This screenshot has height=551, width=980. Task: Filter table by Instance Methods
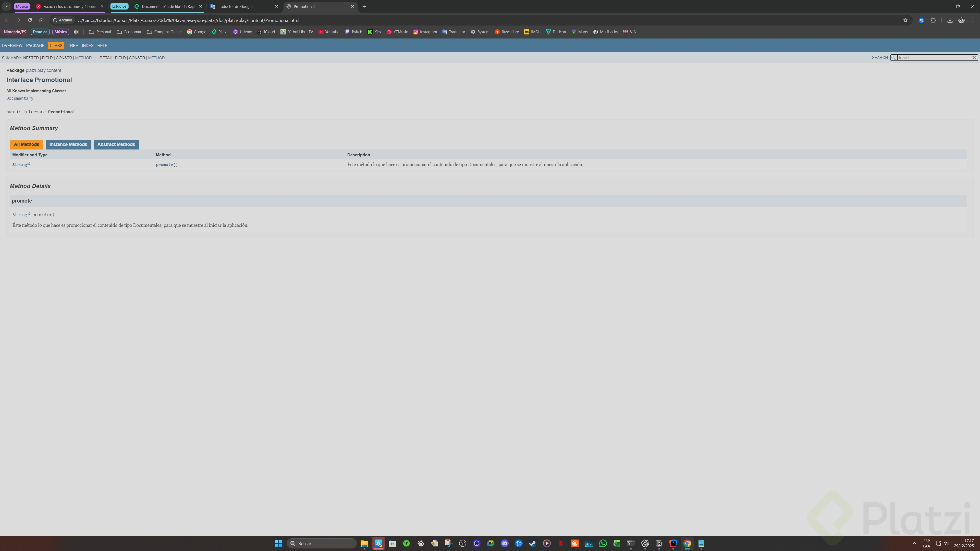[x=68, y=144]
